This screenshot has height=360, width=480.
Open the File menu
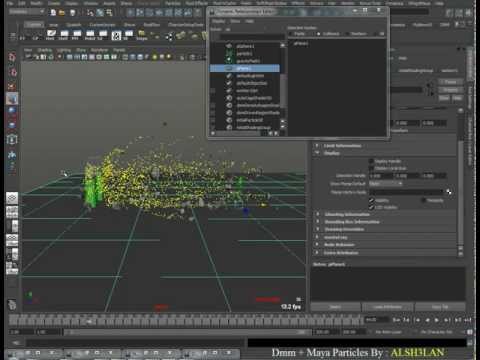pyautogui.click(x=10, y=3)
